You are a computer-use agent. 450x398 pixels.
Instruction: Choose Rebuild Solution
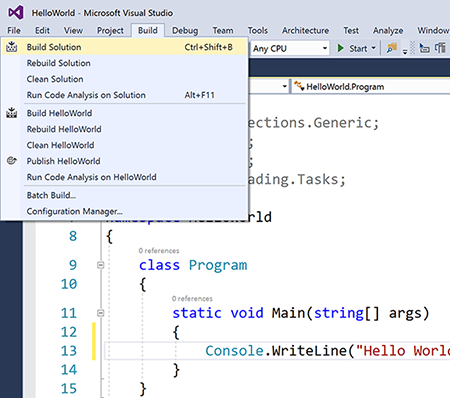[x=124, y=63]
